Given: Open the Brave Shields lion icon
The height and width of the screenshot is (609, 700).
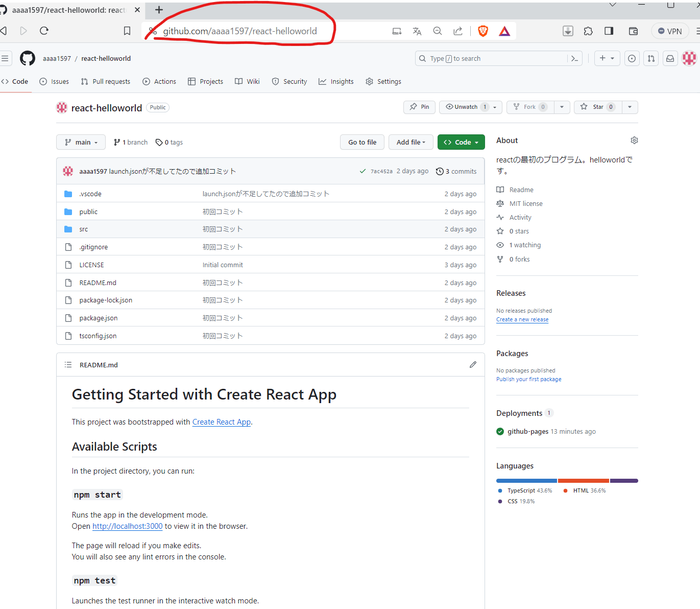Looking at the screenshot, I should (482, 31).
